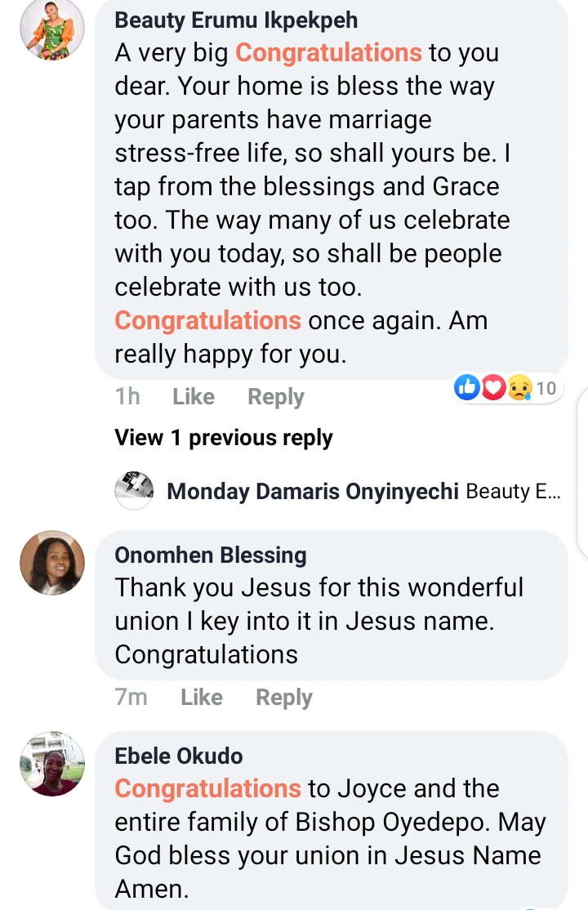
Task: Open the reactions count showing 10
Action: pyautogui.click(x=546, y=389)
